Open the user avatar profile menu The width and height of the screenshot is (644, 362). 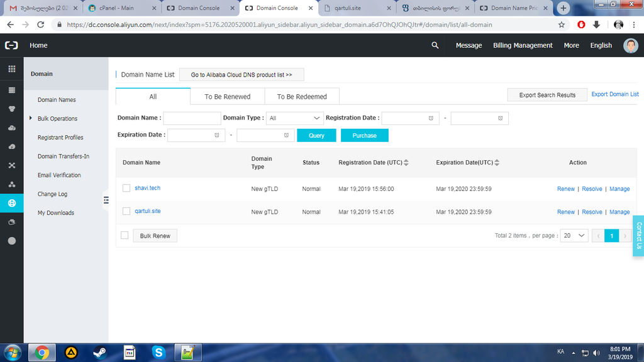coord(630,45)
